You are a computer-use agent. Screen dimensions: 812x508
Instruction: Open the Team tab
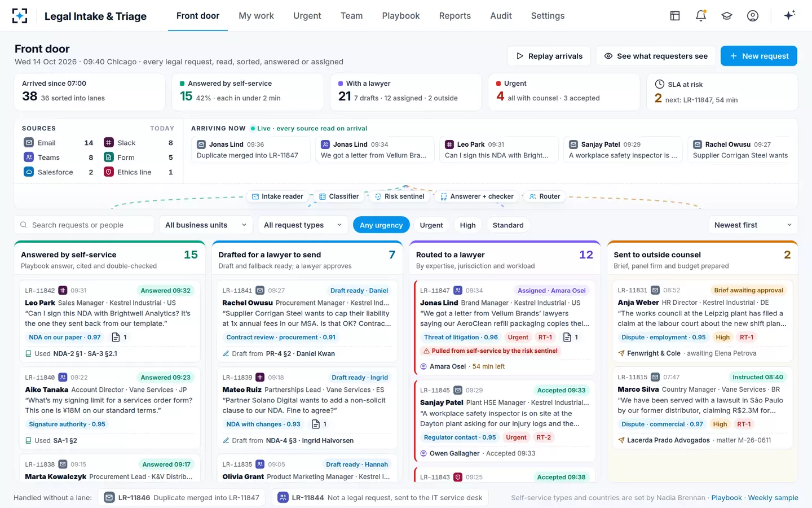(352, 16)
